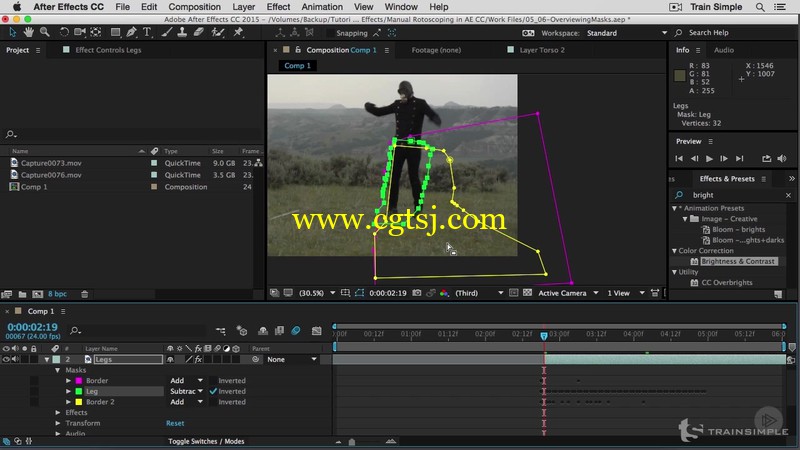Open the Workspace Standard dropdown
Viewport: 800px width, 450px height.
point(627,33)
